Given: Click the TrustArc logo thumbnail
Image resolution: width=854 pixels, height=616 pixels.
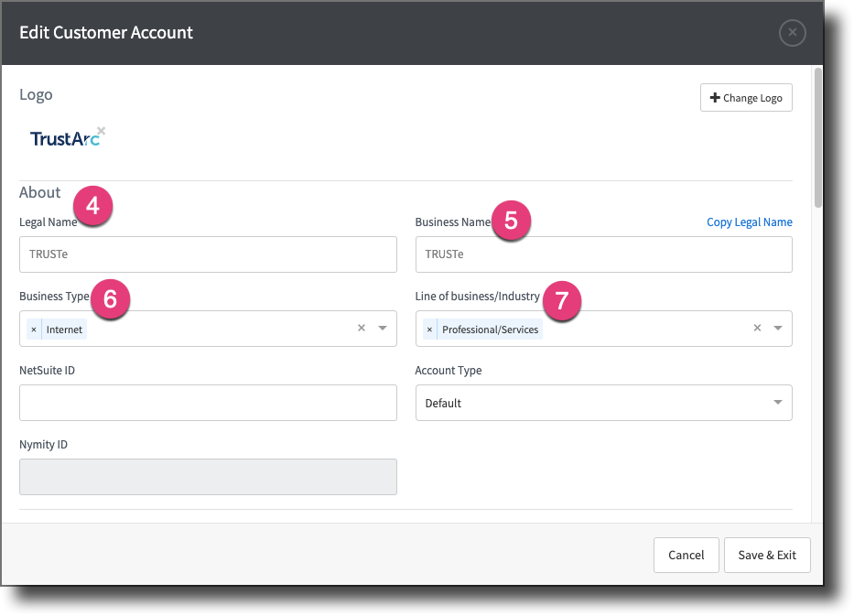Looking at the screenshot, I should tap(64, 139).
